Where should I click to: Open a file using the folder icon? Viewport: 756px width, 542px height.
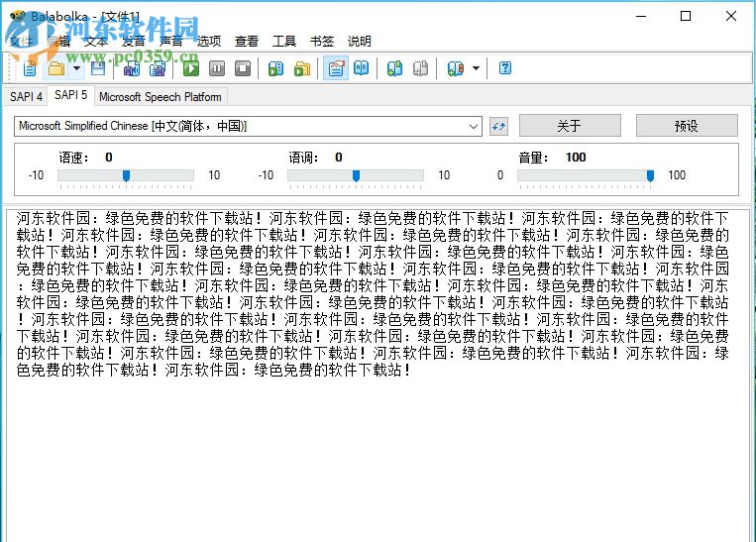point(56,68)
